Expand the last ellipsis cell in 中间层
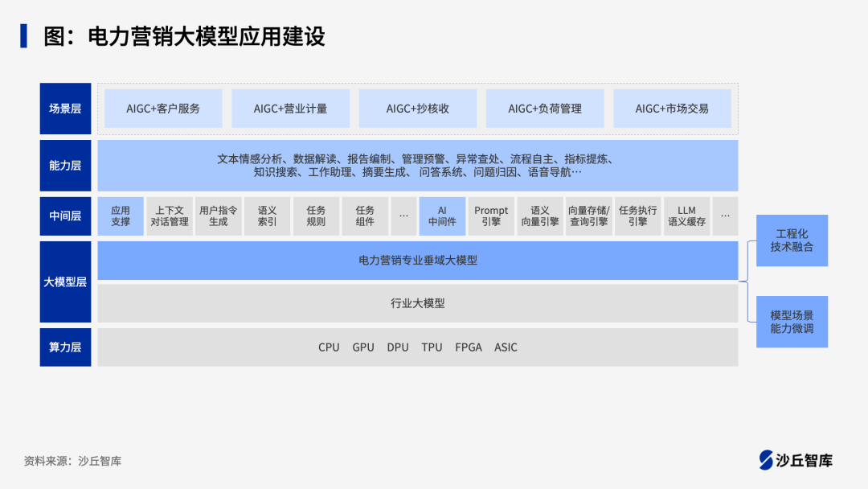The height and width of the screenshot is (489, 868). [725, 216]
